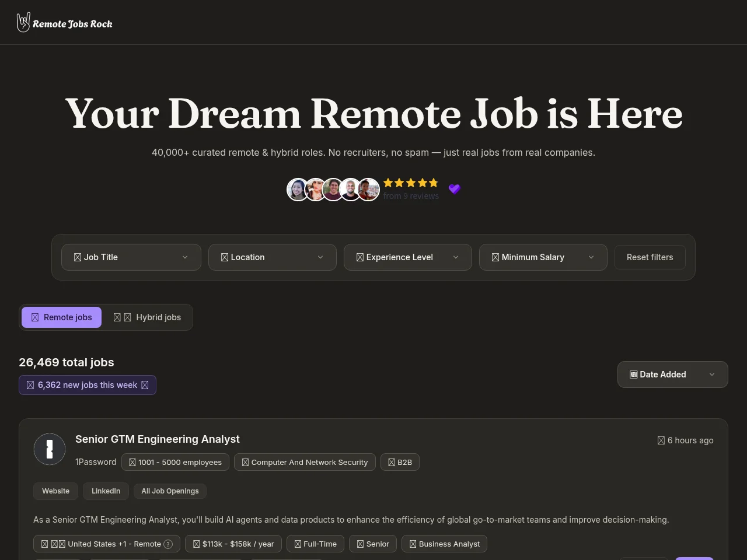Click All Job Openings button
747x560 pixels.
tap(170, 491)
